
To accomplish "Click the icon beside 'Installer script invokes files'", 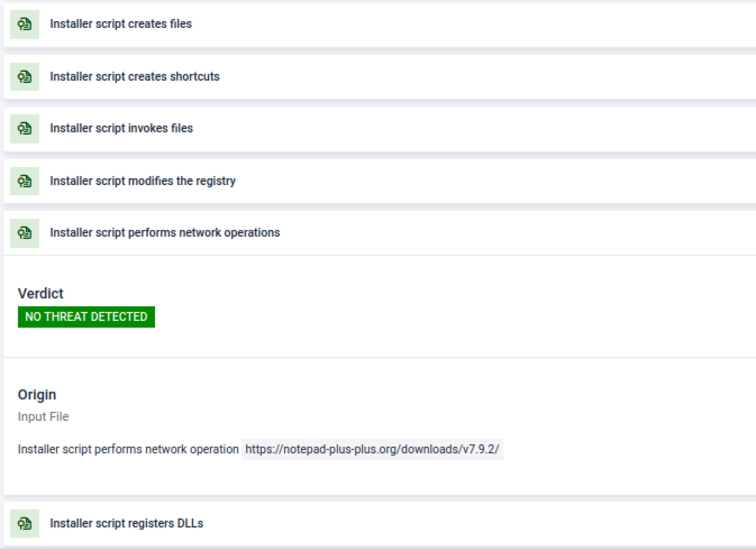I will 24,129.
